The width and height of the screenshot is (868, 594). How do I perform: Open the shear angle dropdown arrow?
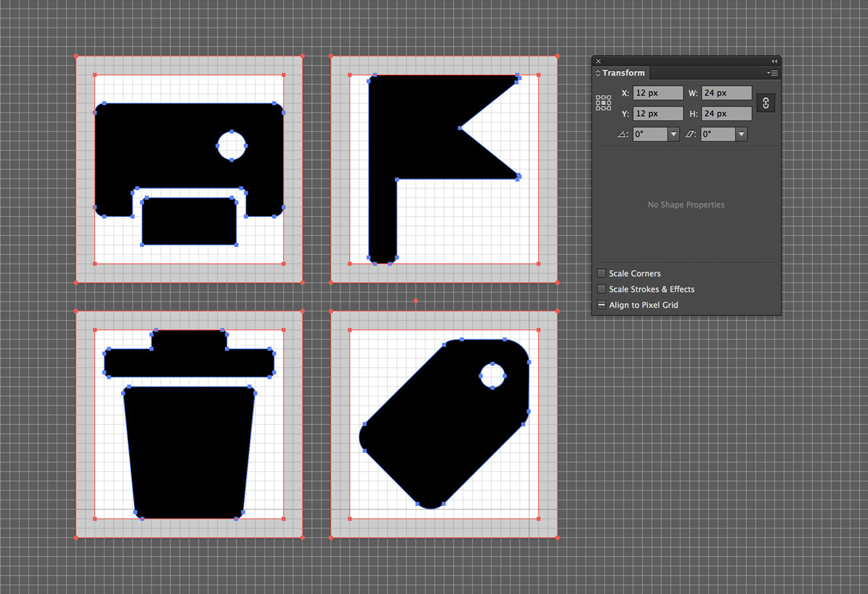click(x=741, y=134)
